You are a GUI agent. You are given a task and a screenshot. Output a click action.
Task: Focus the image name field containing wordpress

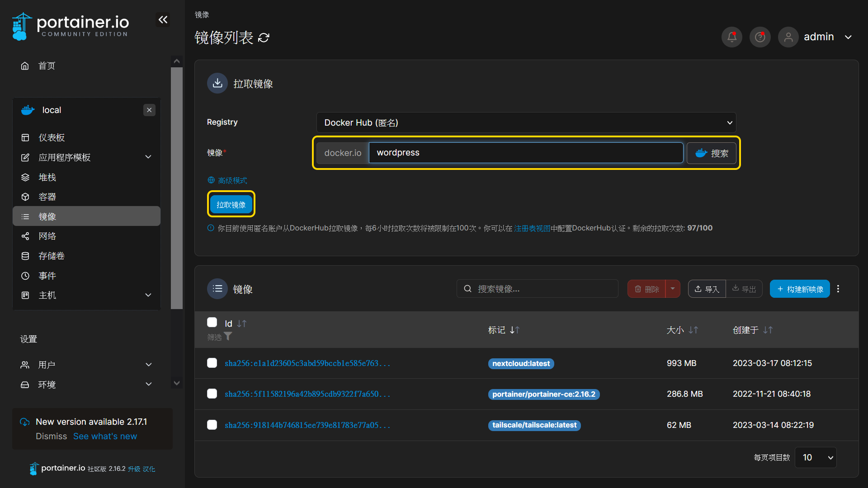526,153
